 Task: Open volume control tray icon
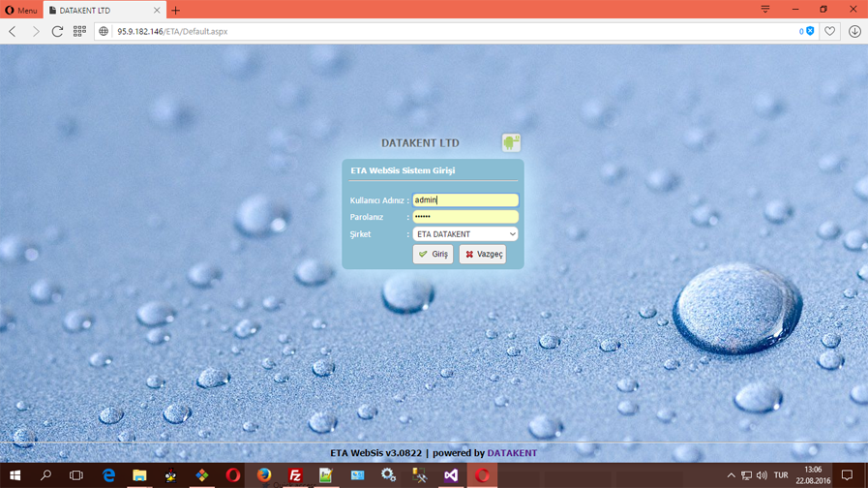(763, 475)
